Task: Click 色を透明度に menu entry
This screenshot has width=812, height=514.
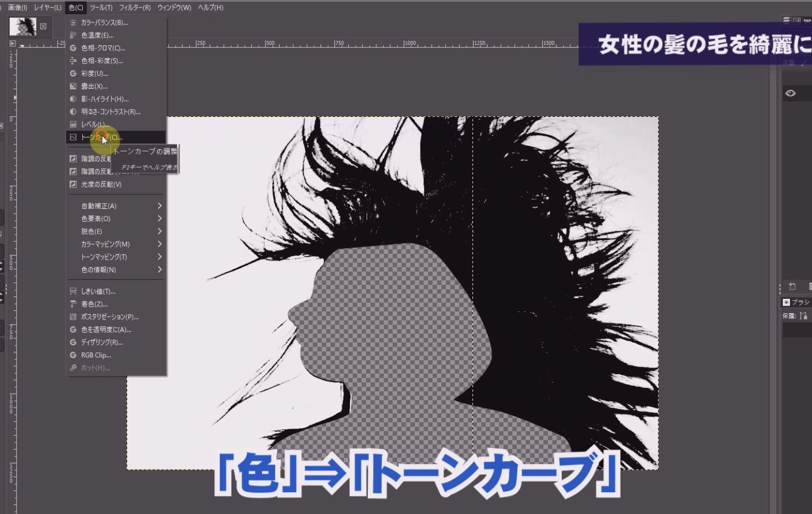Action: point(106,330)
